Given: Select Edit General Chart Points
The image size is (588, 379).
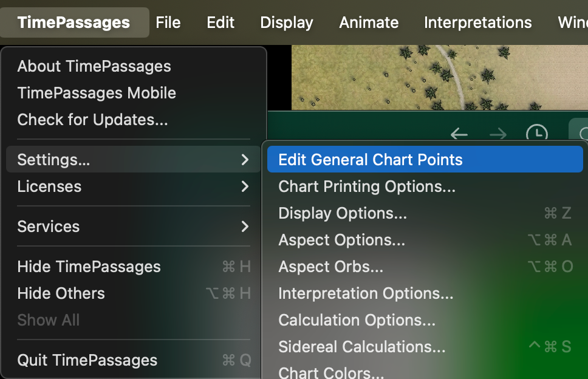Looking at the screenshot, I should 425,159.
